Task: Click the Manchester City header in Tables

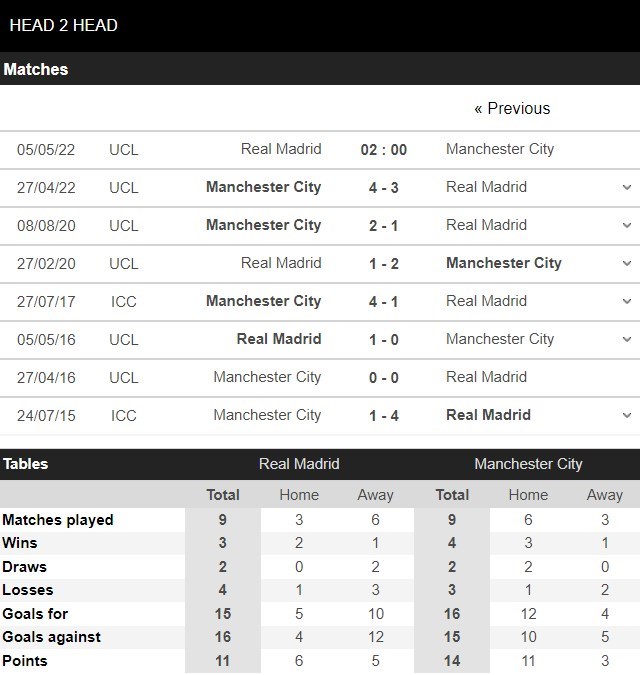Action: (528, 464)
